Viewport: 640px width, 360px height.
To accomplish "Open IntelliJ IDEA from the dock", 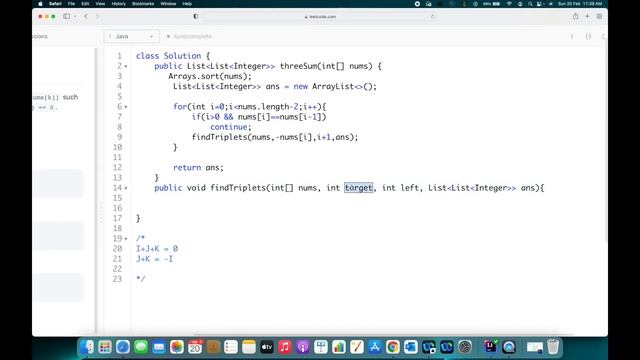I will tap(490, 347).
